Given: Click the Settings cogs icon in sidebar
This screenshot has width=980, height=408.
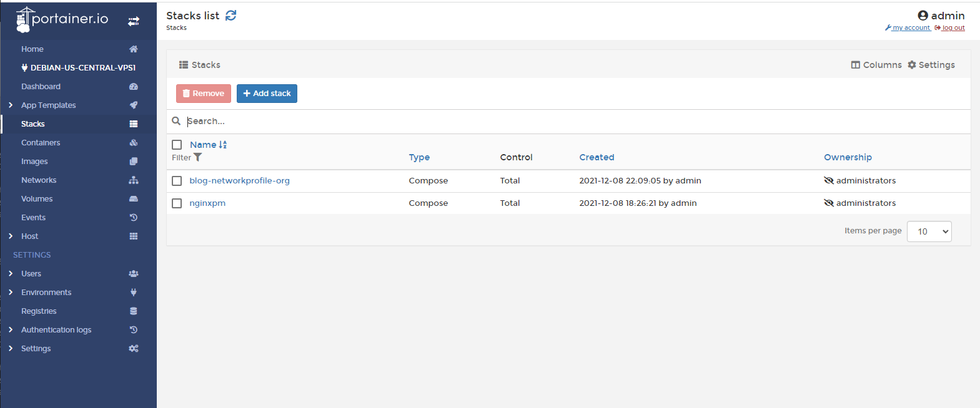Looking at the screenshot, I should (x=134, y=349).
